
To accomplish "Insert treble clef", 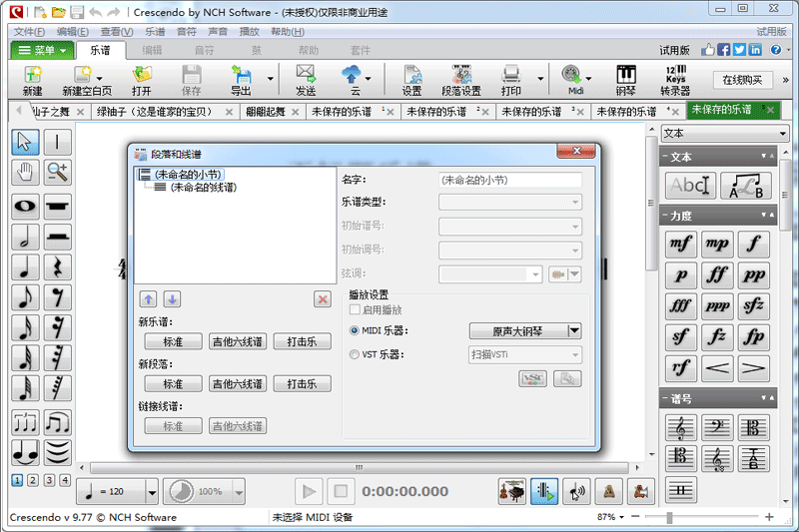I will [681, 427].
